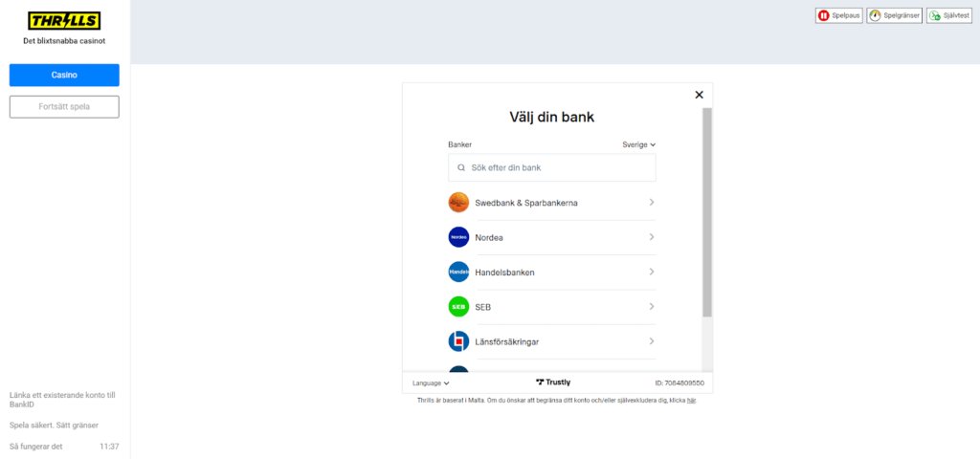Choose Länsförsäkringar bank name
This screenshot has width=980, height=459.
(x=507, y=341)
